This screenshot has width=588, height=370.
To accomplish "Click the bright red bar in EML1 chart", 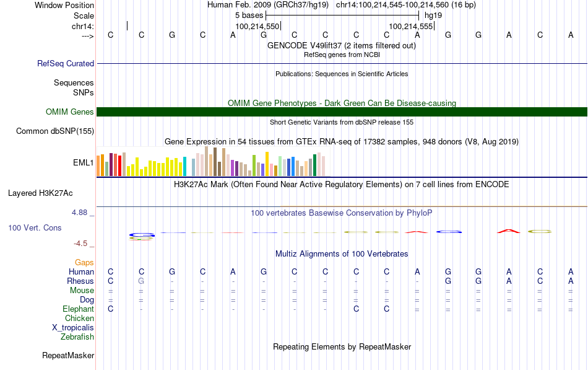I will (119, 165).
